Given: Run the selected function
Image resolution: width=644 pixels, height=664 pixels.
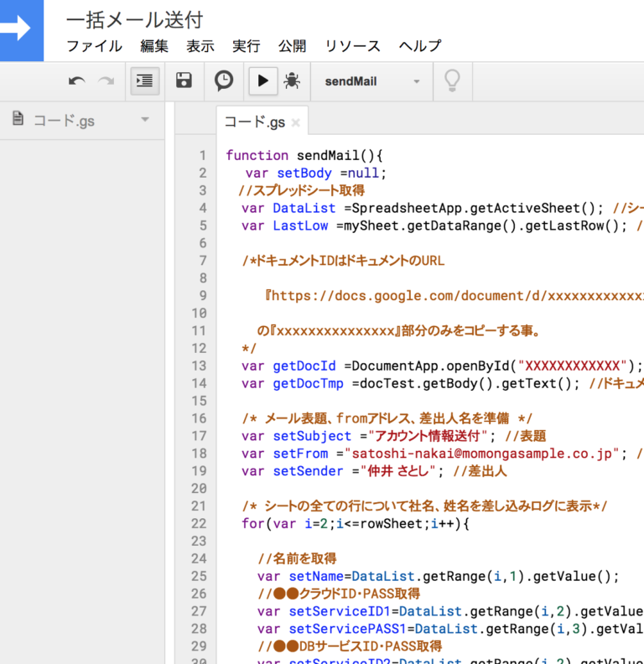Looking at the screenshot, I should (262, 81).
